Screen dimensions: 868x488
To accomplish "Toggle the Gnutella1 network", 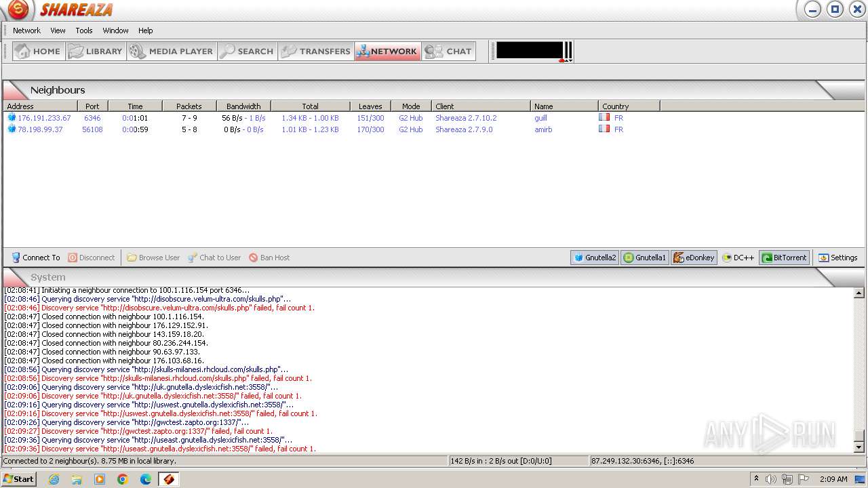I will coord(645,258).
